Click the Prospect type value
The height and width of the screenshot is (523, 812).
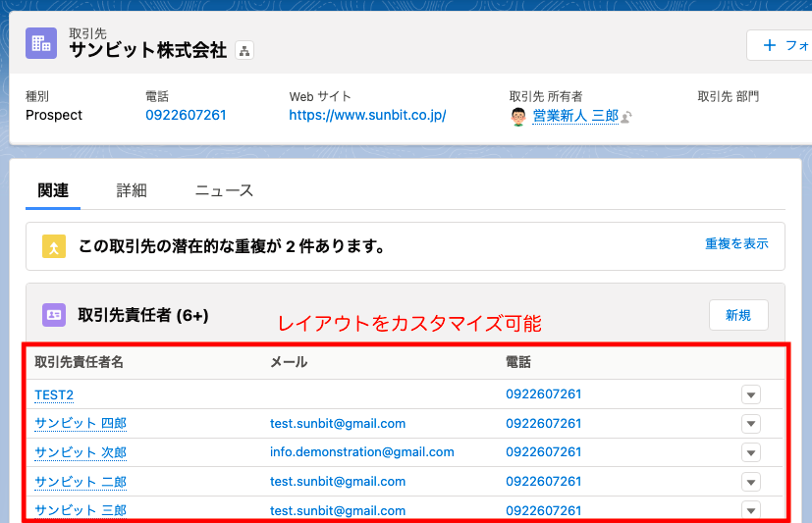[x=54, y=115]
